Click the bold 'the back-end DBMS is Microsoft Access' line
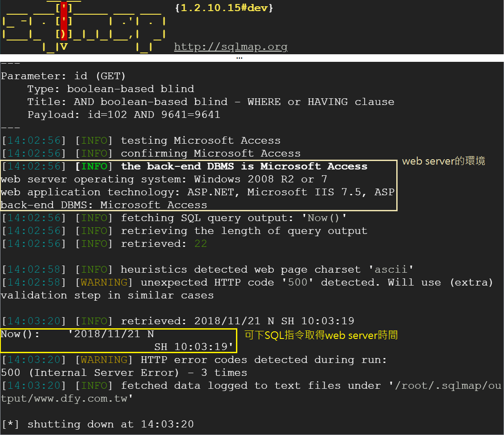 click(184, 166)
